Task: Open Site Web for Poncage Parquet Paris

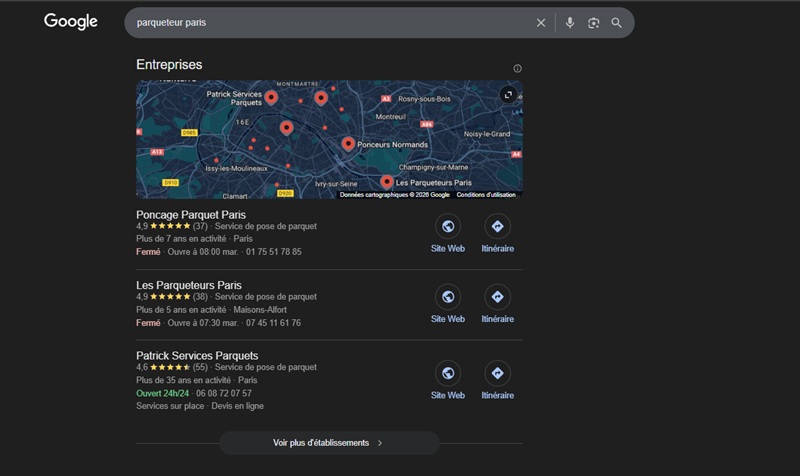Action: (448, 234)
